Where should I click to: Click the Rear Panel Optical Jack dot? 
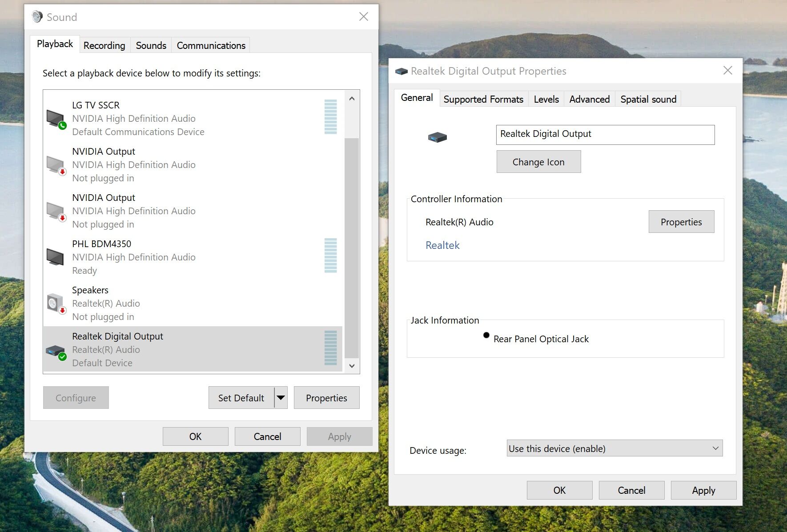pos(486,335)
